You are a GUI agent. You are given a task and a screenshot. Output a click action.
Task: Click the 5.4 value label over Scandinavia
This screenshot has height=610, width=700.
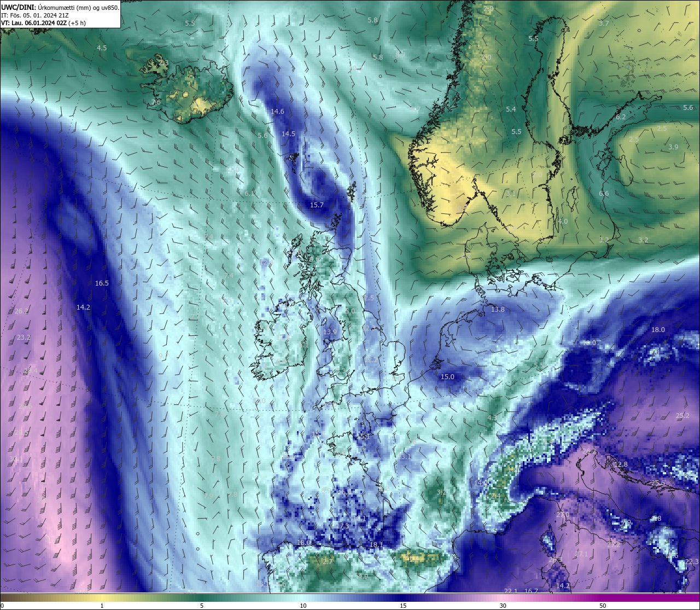511,109
